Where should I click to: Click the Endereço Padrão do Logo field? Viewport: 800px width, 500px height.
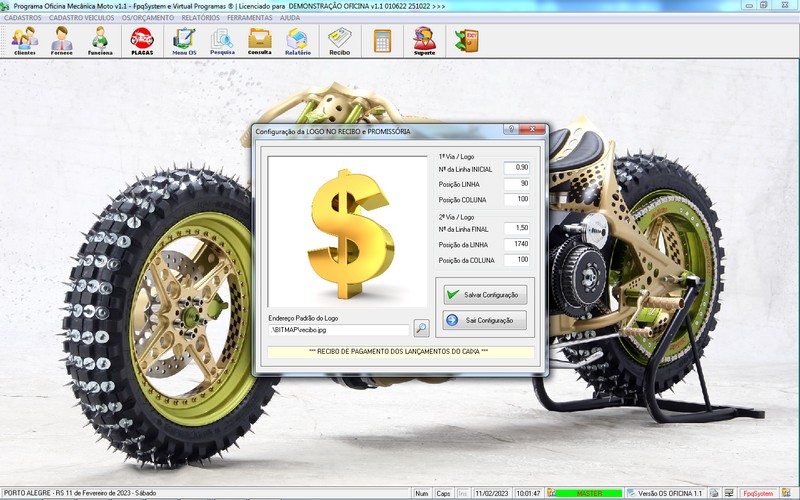click(339, 330)
